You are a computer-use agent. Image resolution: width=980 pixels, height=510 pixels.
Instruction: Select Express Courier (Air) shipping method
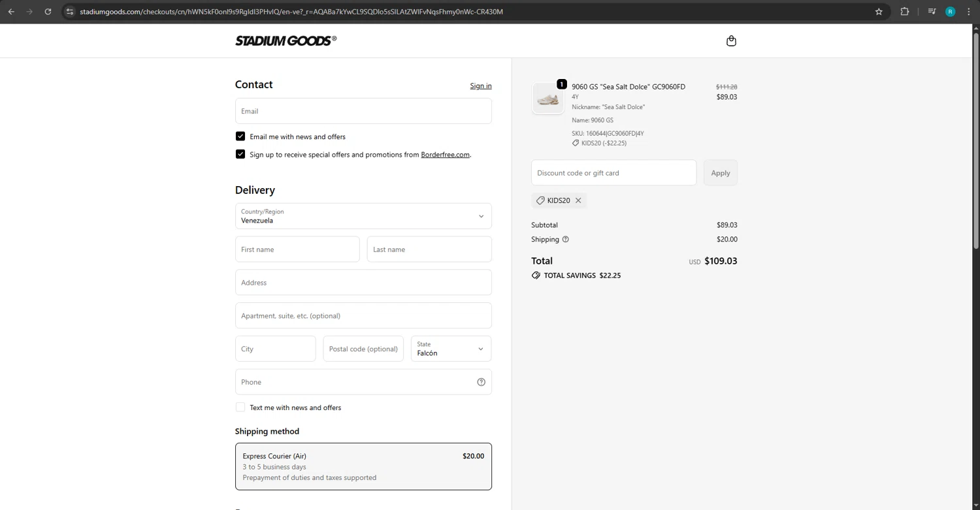click(363, 466)
